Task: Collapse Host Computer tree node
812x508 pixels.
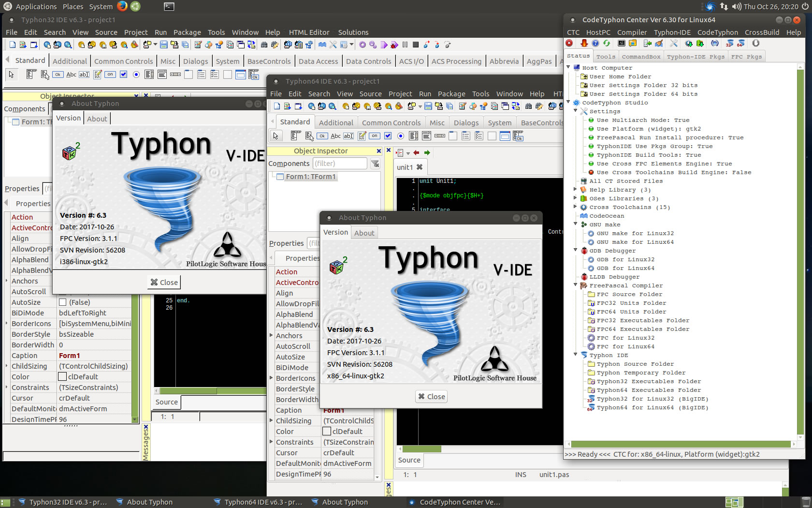Action: (x=569, y=67)
